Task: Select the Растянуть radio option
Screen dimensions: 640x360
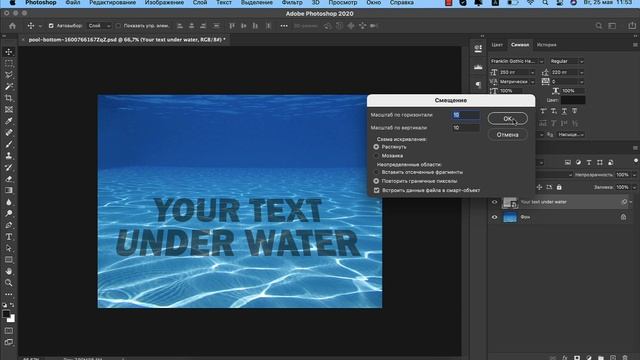Action: pos(376,147)
